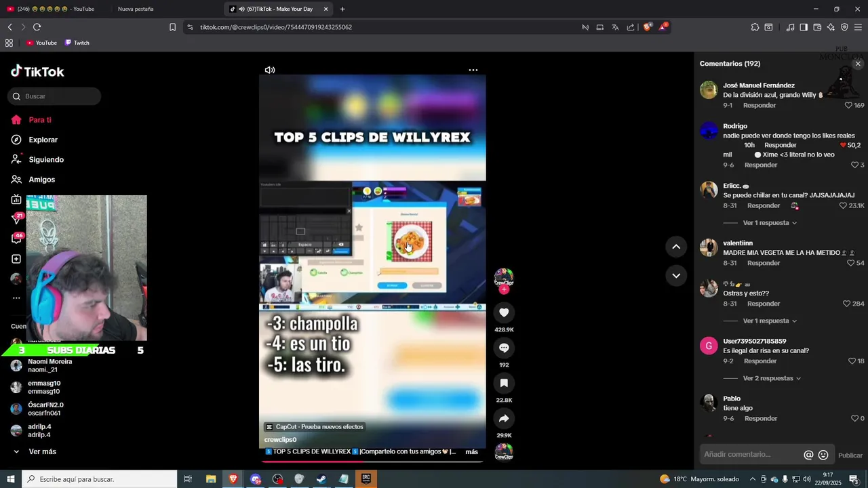Viewport: 868px width, 488px height.
Task: Click the upload plus icon in sidebar
Action: click(16, 259)
